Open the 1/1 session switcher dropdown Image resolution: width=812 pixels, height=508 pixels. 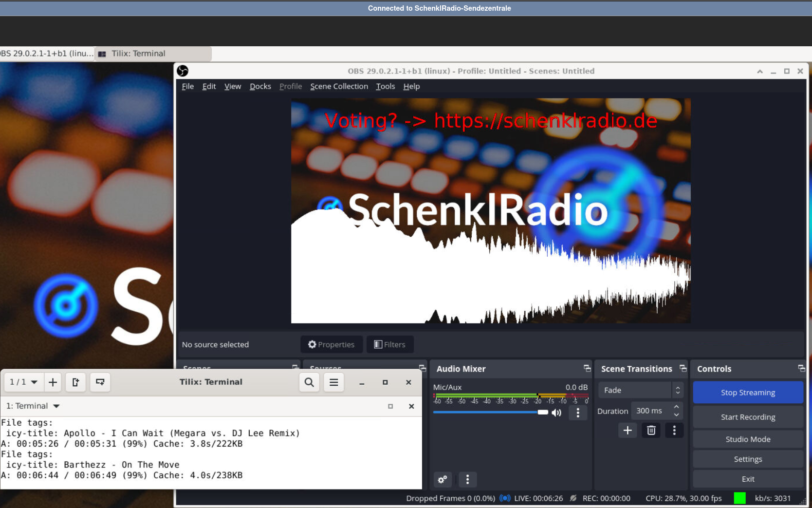click(23, 382)
